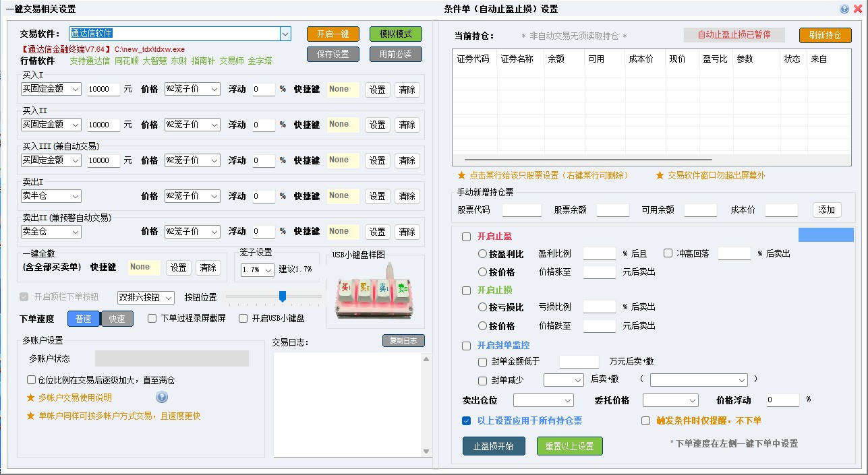The width and height of the screenshot is (868, 475).
Task: Select the 按盈利比 radio button
Action: (x=482, y=254)
